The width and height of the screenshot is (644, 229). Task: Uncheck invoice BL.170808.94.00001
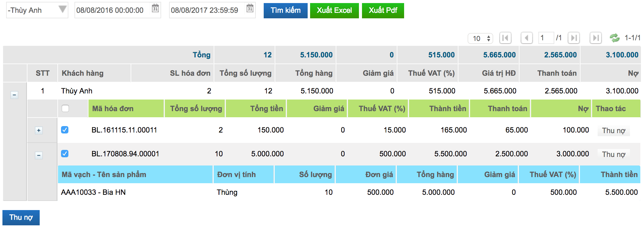tap(65, 153)
